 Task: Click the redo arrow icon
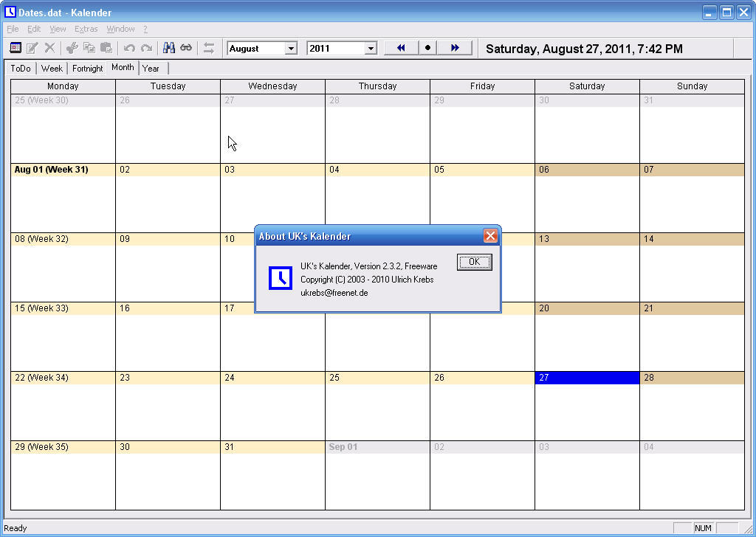pos(146,48)
